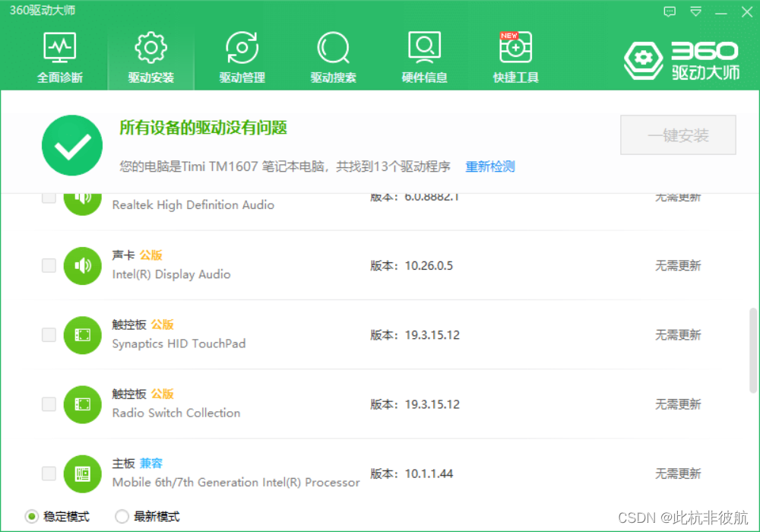Screen dimensions: 760x532
Task: Click 公版 tag on Synaptics touchpad row
Action: click(162, 325)
